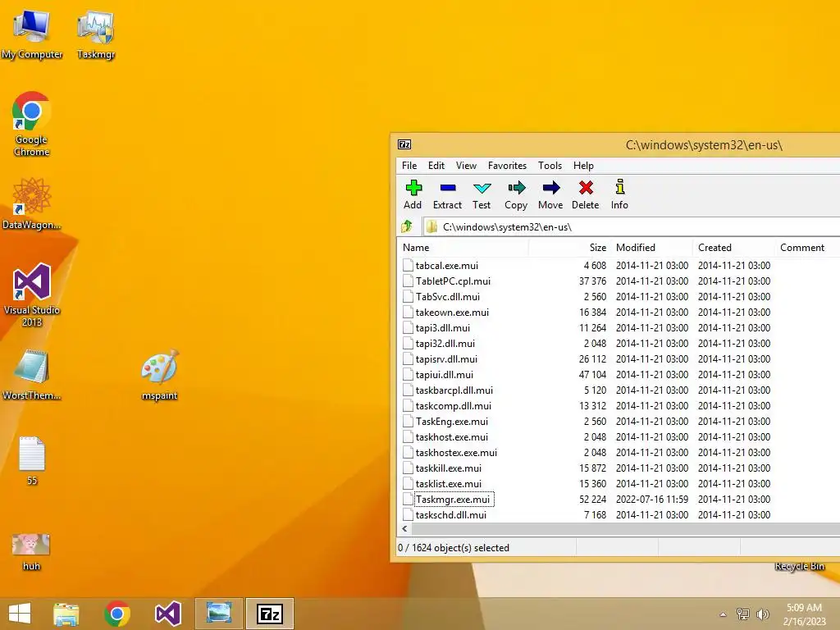The image size is (840, 630).
Task: Click the horizontal scrollbar left arrow
Action: tap(405, 529)
